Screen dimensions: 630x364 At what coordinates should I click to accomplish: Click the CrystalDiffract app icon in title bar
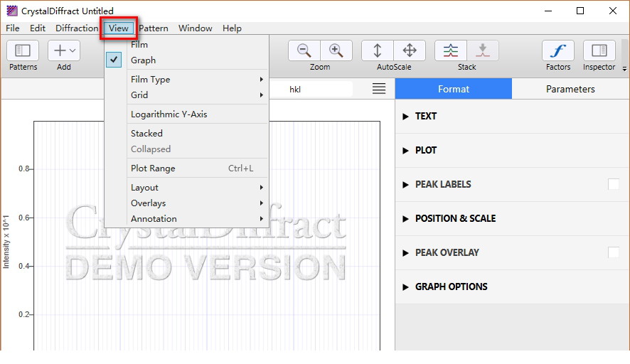[x=12, y=11]
